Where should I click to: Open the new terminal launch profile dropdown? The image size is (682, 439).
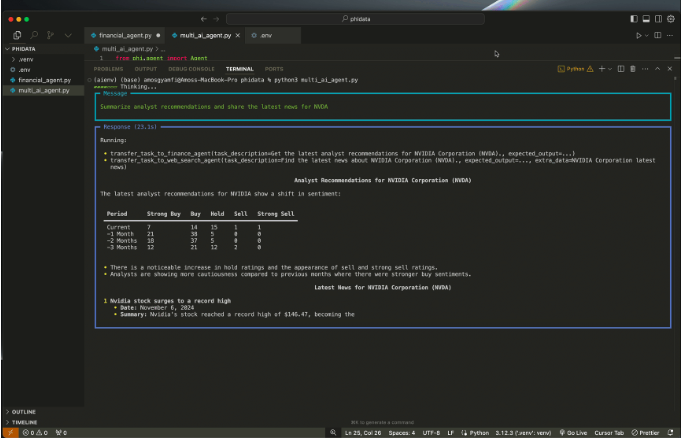(609, 69)
